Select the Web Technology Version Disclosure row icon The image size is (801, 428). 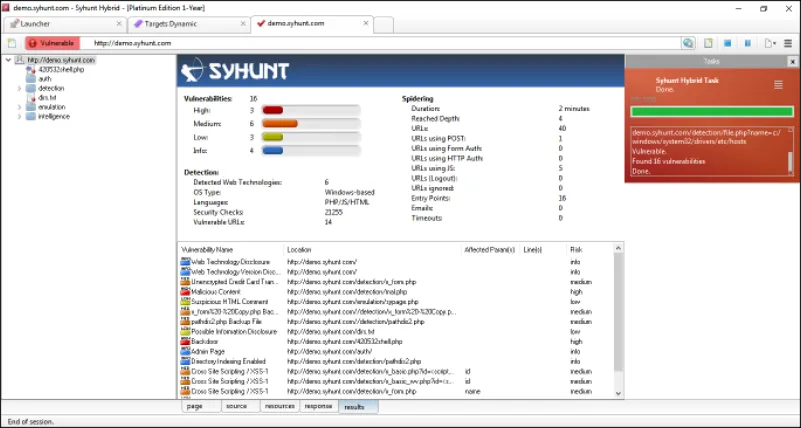coord(185,272)
